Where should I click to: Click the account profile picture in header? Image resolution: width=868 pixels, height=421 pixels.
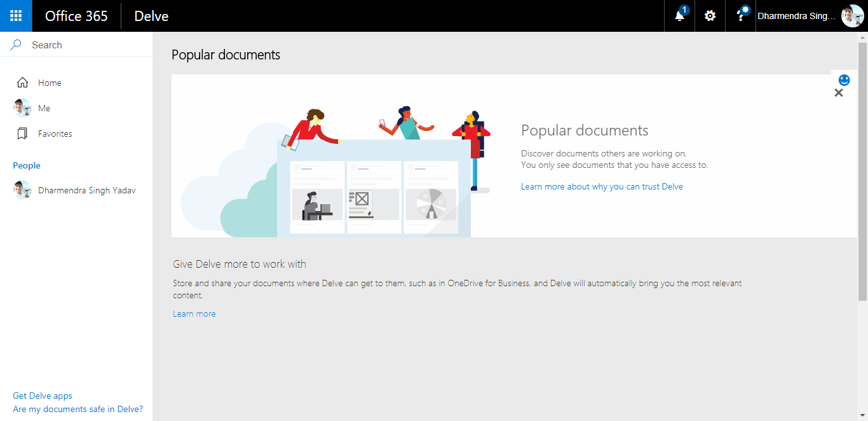[852, 16]
